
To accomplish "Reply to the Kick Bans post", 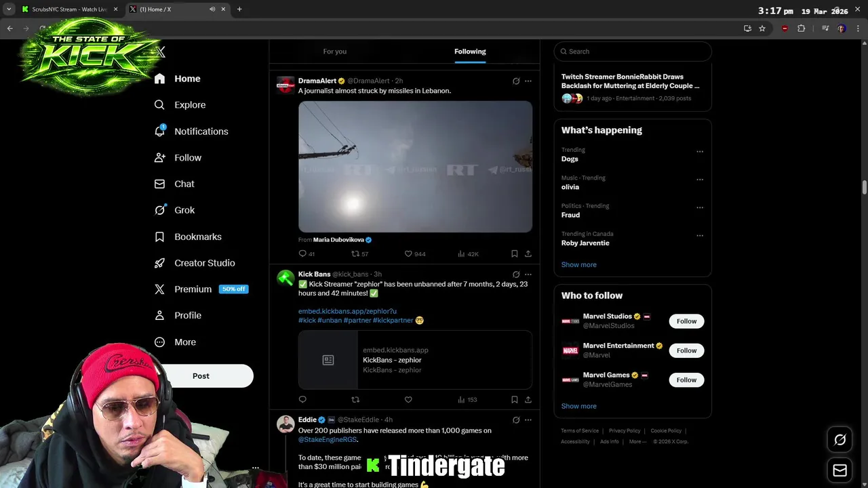I will click(x=302, y=400).
